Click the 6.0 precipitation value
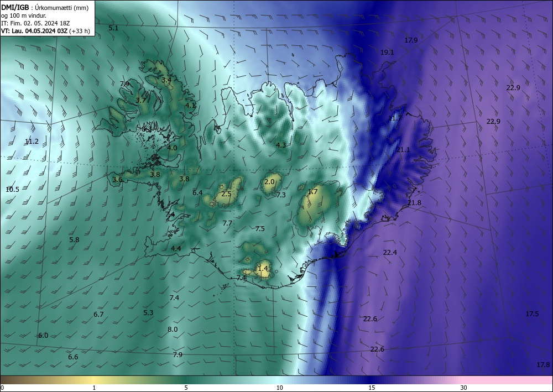The image size is (553, 392). (43, 336)
